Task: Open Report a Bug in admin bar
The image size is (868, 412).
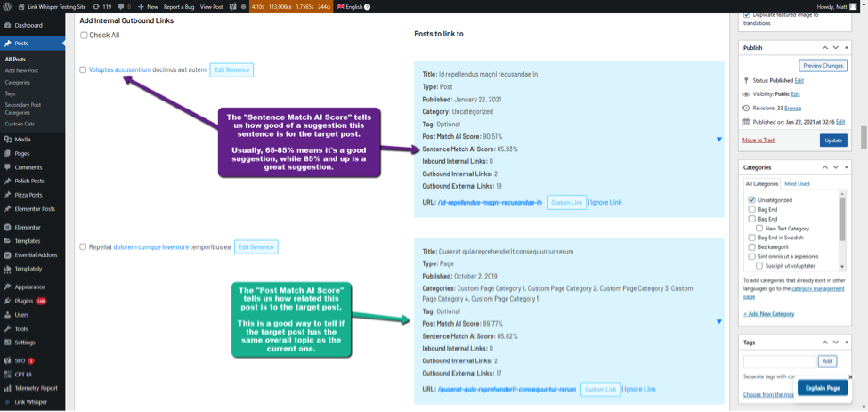Action: pyautogui.click(x=179, y=6)
